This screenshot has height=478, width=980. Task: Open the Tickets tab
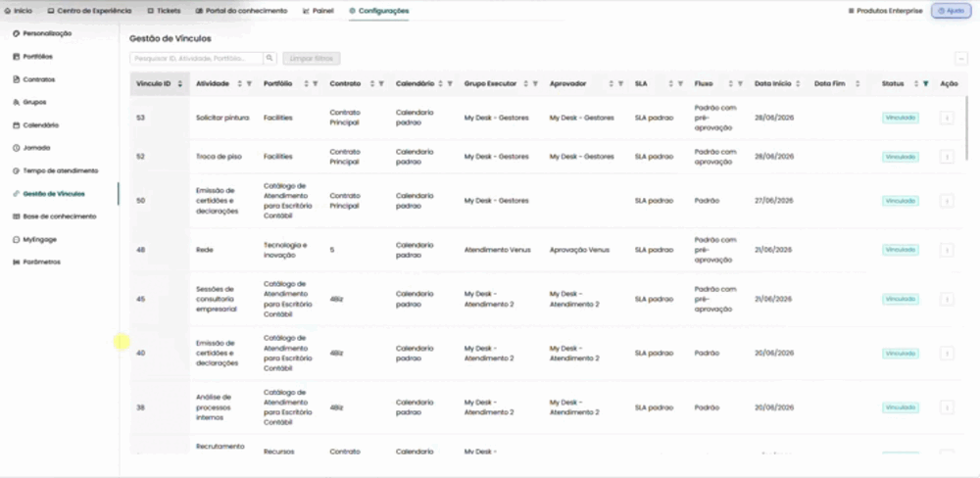point(165,11)
